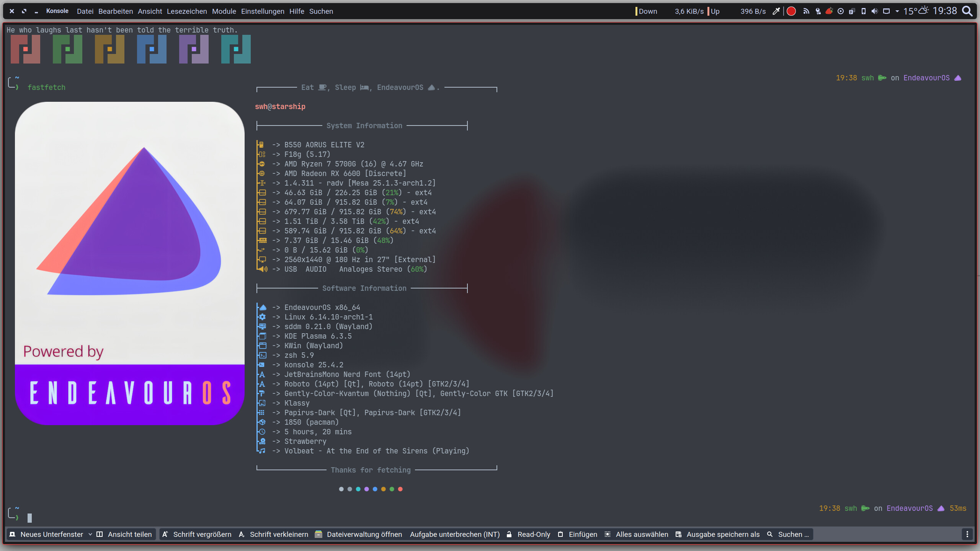Click the KDE Connect phone tray icon
The image size is (980, 551).
click(863, 11)
